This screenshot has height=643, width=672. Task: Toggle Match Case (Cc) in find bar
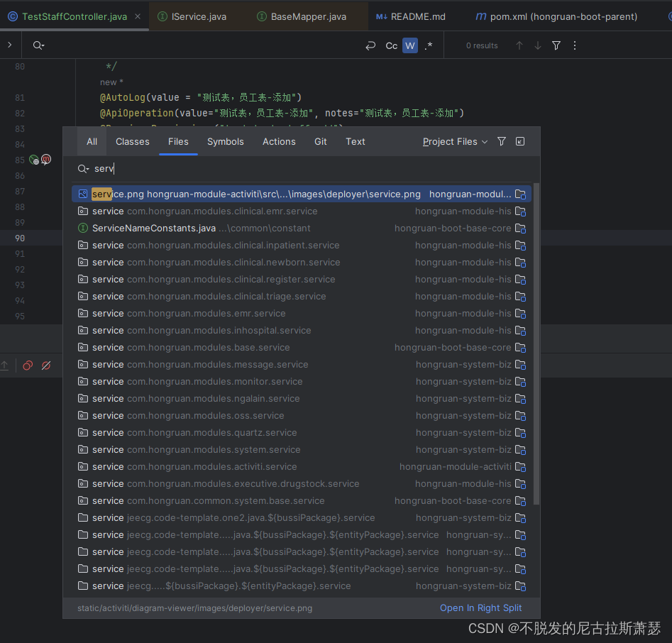[391, 45]
